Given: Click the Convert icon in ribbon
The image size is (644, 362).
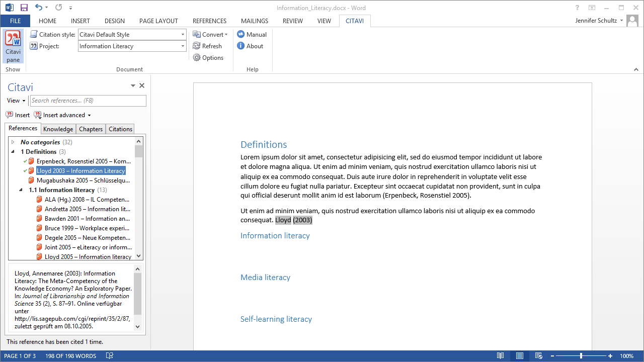Looking at the screenshot, I should pyautogui.click(x=197, y=34).
